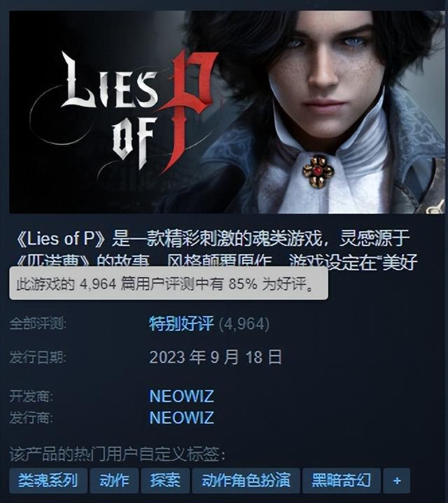The image size is (448, 503).
Task: Select the 黑暗奇幻 tag
Action: pos(342,481)
